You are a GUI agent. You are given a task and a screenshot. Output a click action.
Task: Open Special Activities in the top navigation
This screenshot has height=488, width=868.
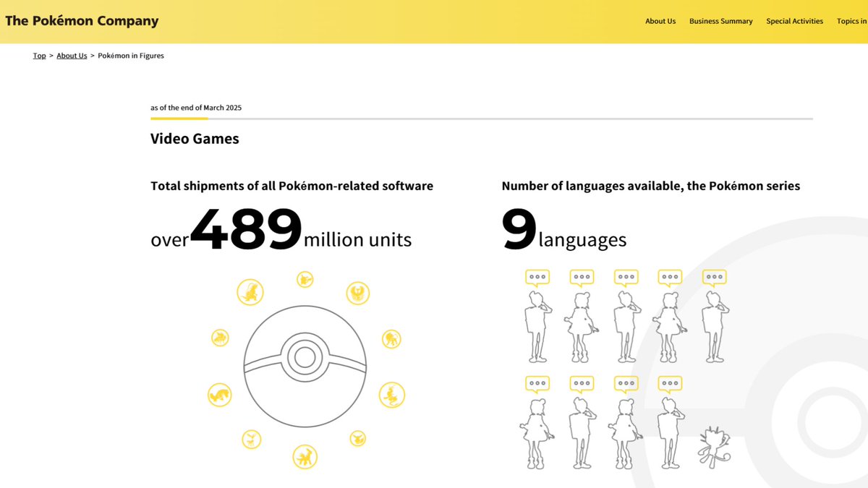[x=794, y=22]
